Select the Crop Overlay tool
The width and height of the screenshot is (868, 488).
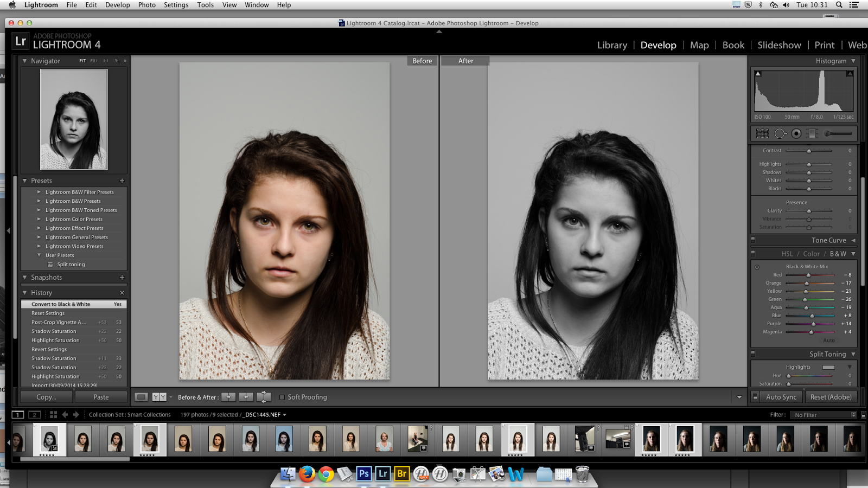[x=762, y=133]
